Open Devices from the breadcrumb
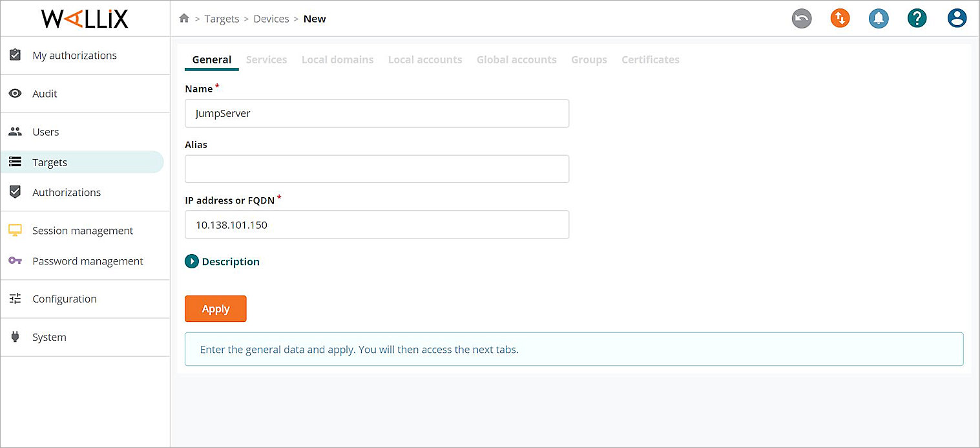Image resolution: width=980 pixels, height=448 pixels. coord(271,18)
